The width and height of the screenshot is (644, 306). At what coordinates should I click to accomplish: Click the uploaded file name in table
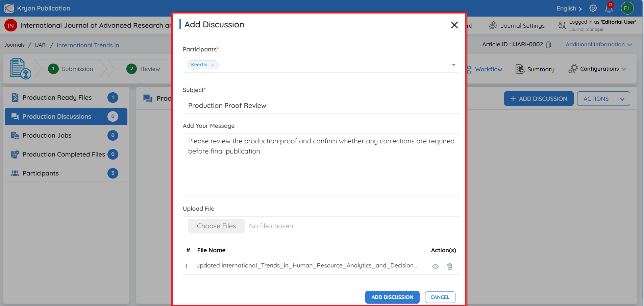point(307,266)
